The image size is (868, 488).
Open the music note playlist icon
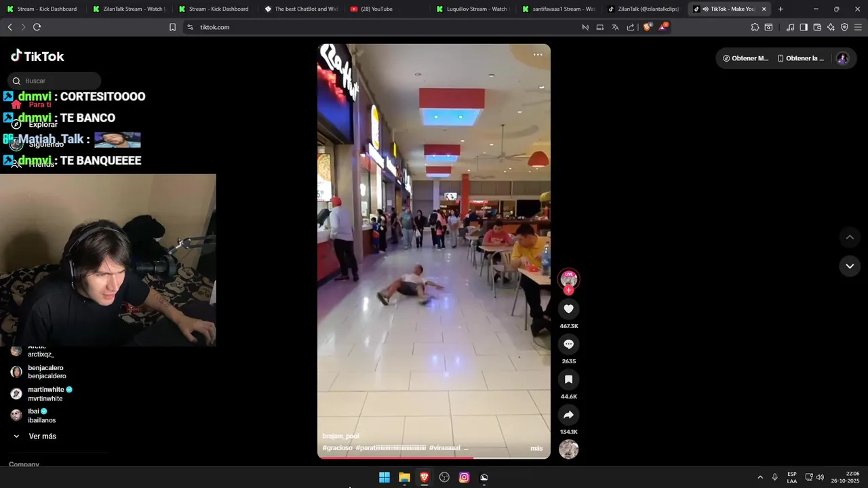pyautogui.click(x=790, y=27)
